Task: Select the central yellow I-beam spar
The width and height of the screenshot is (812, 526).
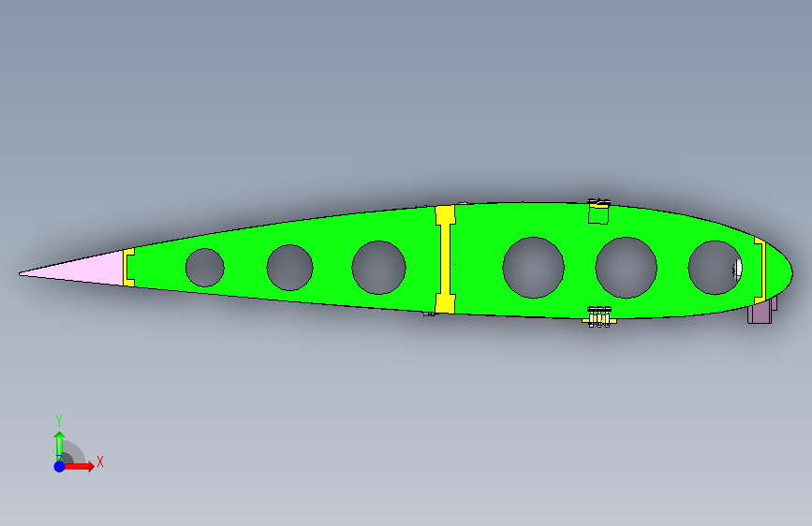Action: click(445, 259)
